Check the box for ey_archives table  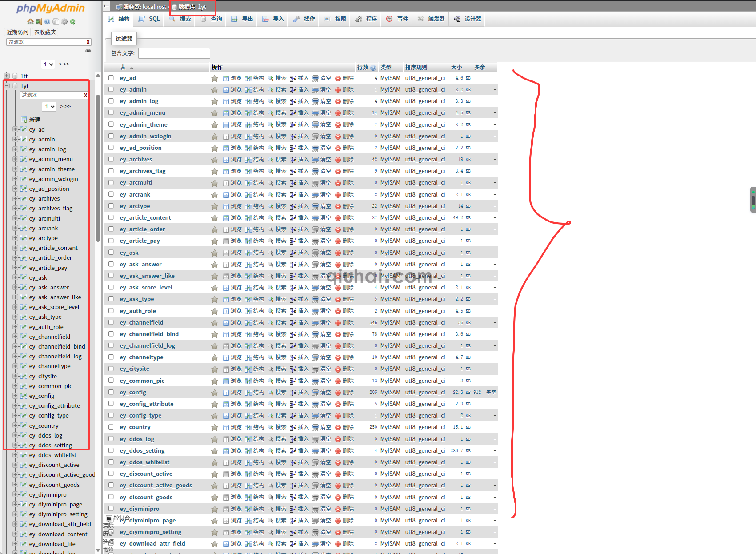point(111,159)
